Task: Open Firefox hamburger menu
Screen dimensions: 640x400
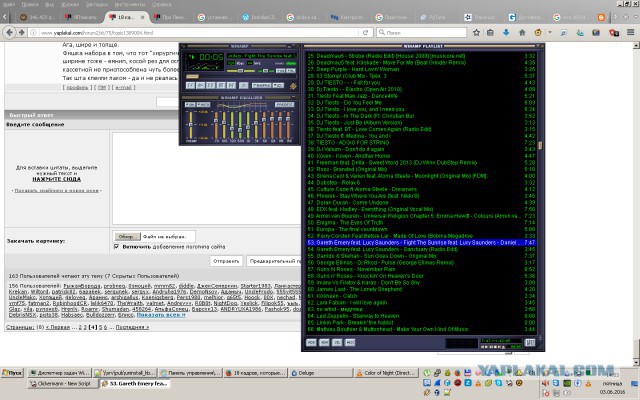Action: [631, 32]
